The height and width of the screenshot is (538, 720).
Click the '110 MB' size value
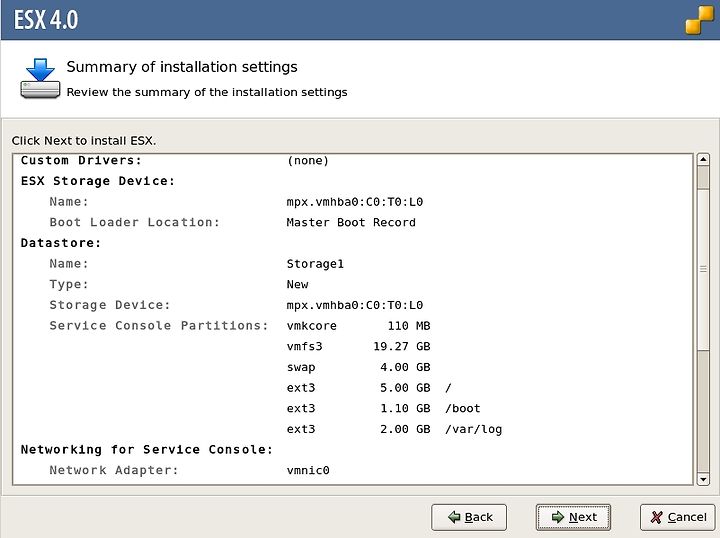[409, 326]
